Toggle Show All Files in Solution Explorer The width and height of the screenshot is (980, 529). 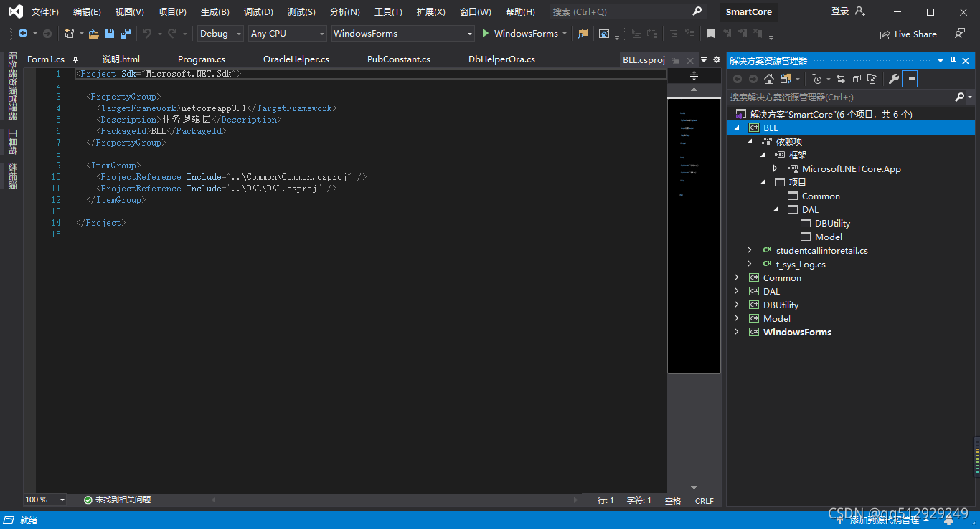pos(872,79)
